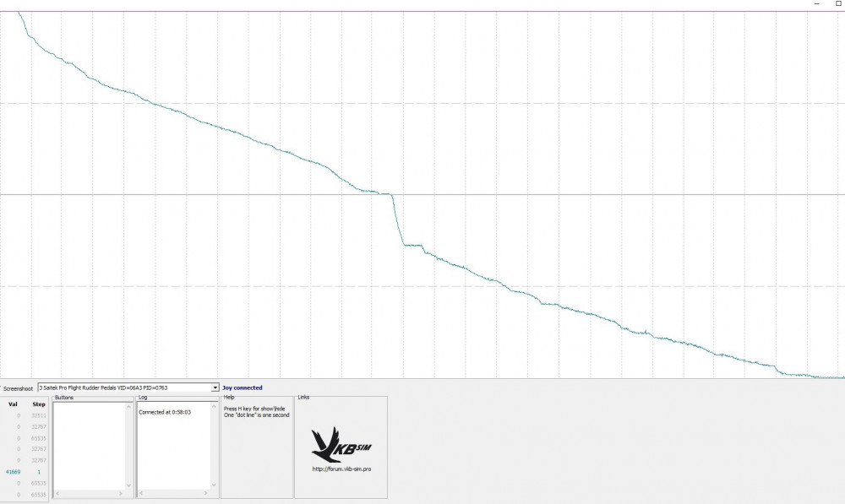
Task: Click the scroll-left arrow in the Buttons list
Action: pos(57,493)
